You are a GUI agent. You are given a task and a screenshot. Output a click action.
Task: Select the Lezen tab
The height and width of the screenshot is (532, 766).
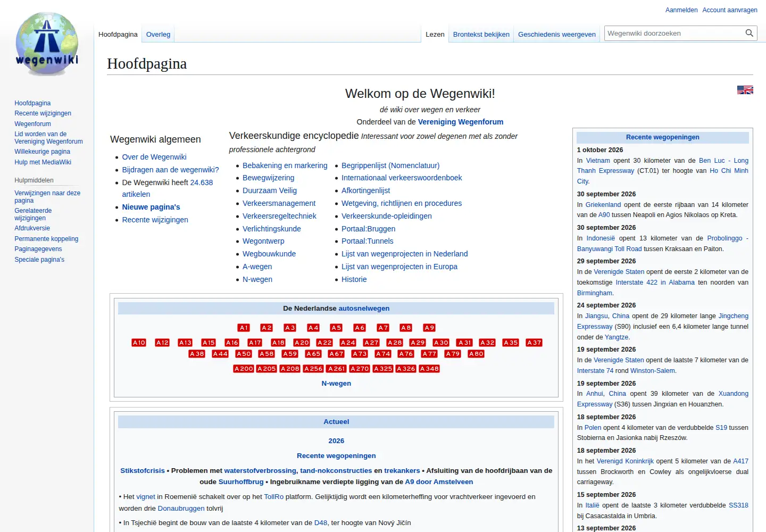click(x=435, y=35)
